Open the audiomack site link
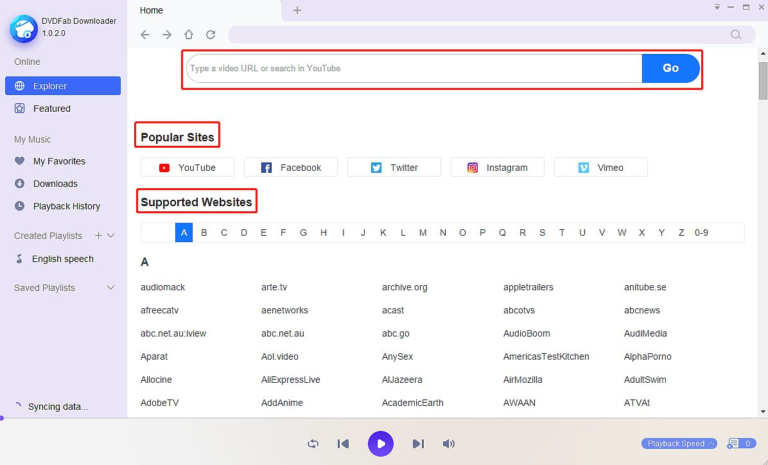768x465 pixels. (x=163, y=287)
